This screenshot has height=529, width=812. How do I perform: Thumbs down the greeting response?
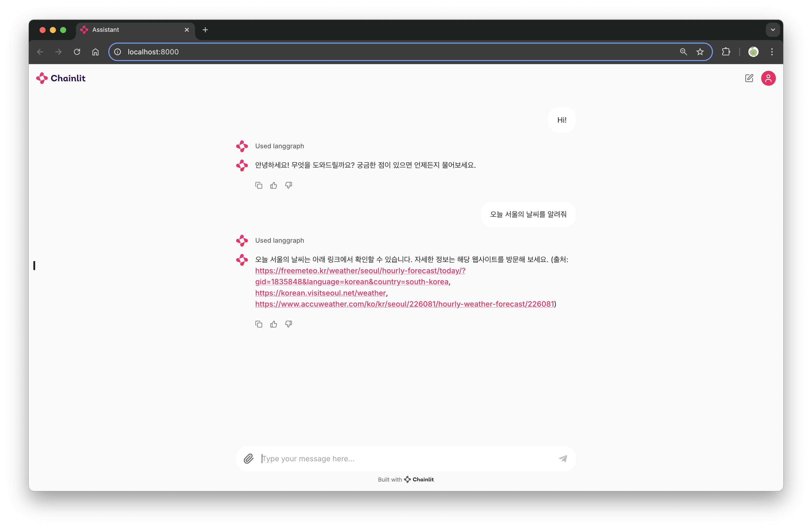click(289, 185)
